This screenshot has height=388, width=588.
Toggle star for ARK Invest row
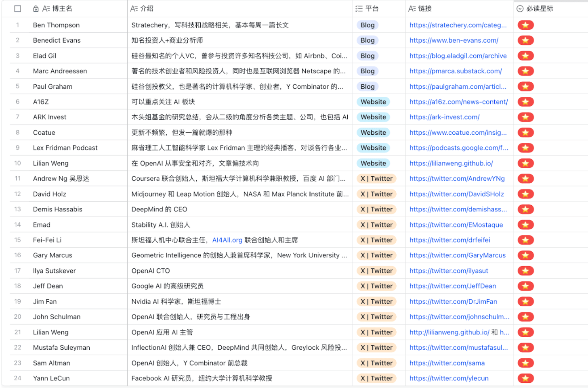click(x=525, y=117)
